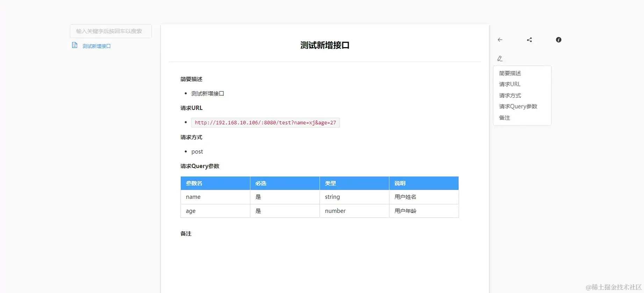
Task: Click the page title 测试新增接口
Action: 325,45
